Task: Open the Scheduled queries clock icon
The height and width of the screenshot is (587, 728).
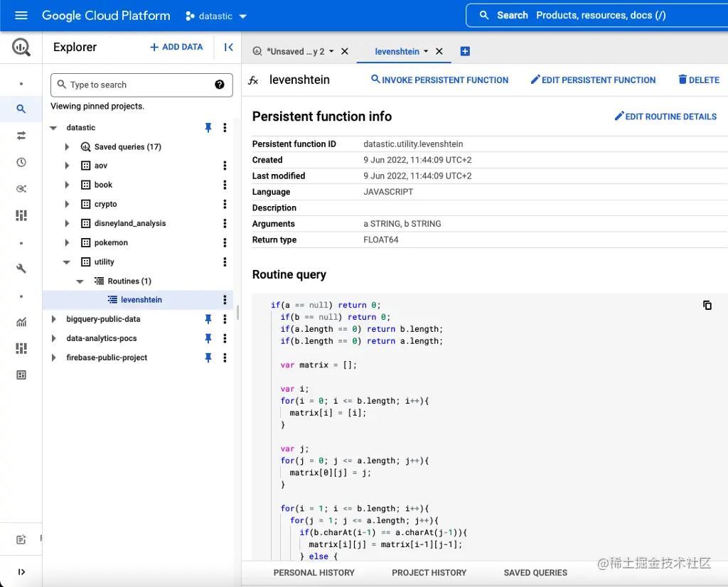Action: pyautogui.click(x=21, y=163)
